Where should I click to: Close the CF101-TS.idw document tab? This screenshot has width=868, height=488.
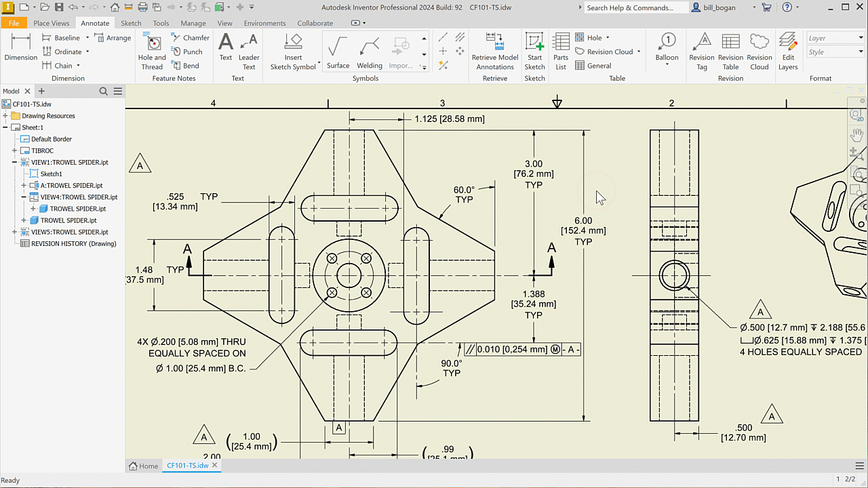[215, 466]
